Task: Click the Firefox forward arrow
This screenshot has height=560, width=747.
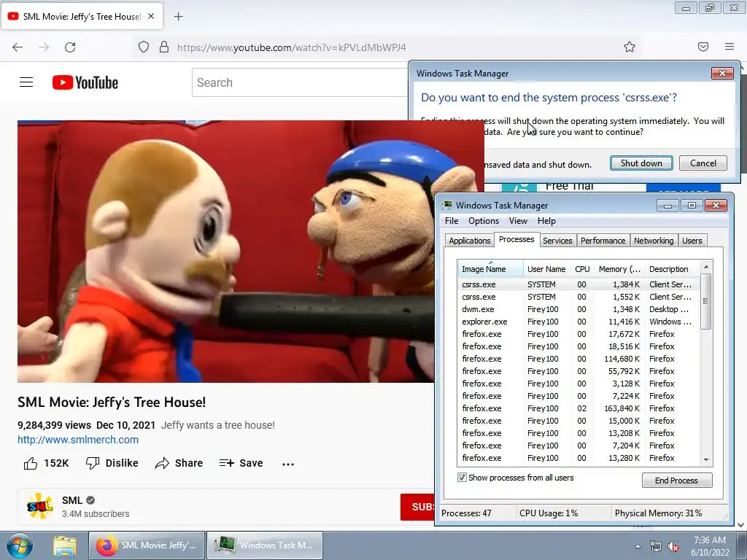Action: (x=44, y=47)
